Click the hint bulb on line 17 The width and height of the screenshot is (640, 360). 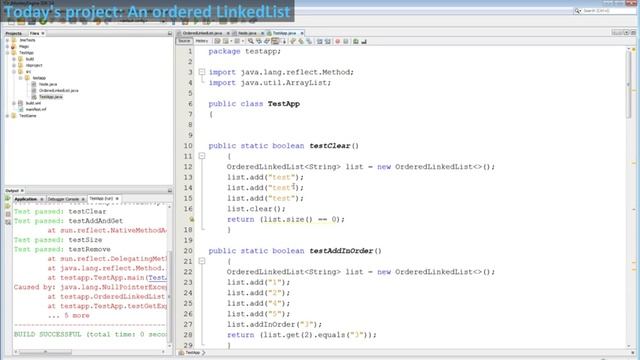coord(191,220)
